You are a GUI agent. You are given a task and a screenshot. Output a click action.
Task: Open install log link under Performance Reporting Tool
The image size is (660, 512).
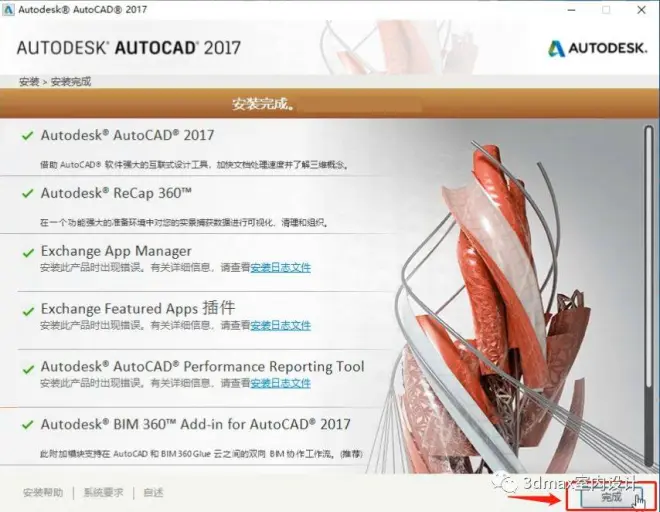tap(281, 383)
